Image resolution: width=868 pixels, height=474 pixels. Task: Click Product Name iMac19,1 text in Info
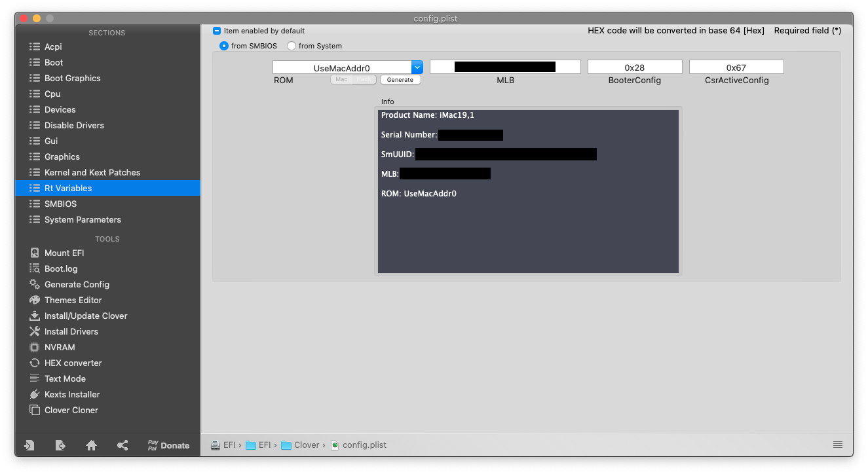click(x=428, y=115)
